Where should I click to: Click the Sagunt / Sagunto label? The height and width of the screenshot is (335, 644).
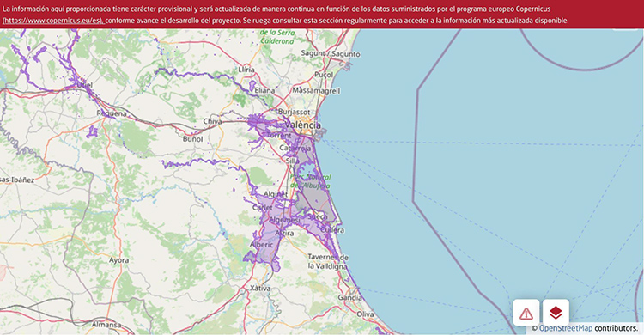coord(331,53)
